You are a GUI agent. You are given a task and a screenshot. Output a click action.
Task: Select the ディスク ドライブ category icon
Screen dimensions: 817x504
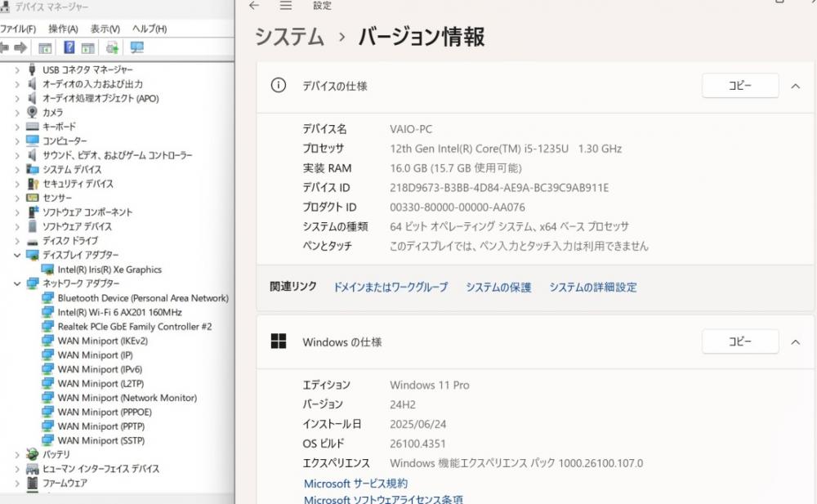tap(33, 241)
